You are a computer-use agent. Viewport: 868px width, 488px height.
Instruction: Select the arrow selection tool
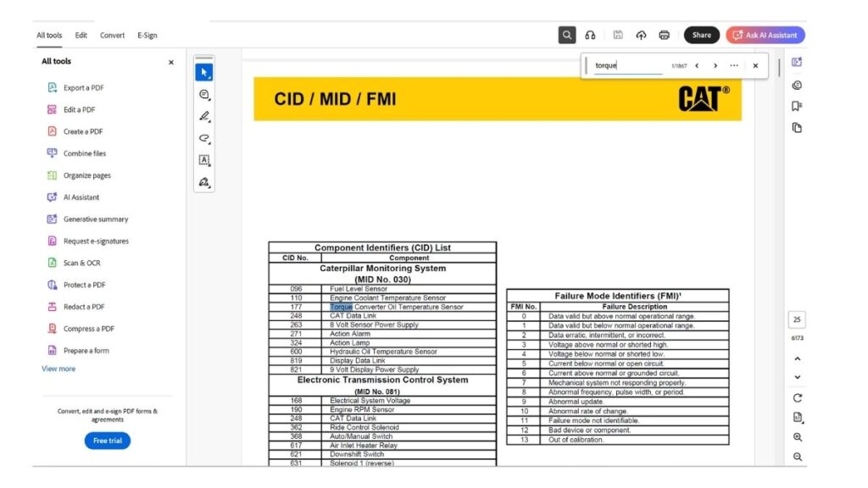pos(203,73)
